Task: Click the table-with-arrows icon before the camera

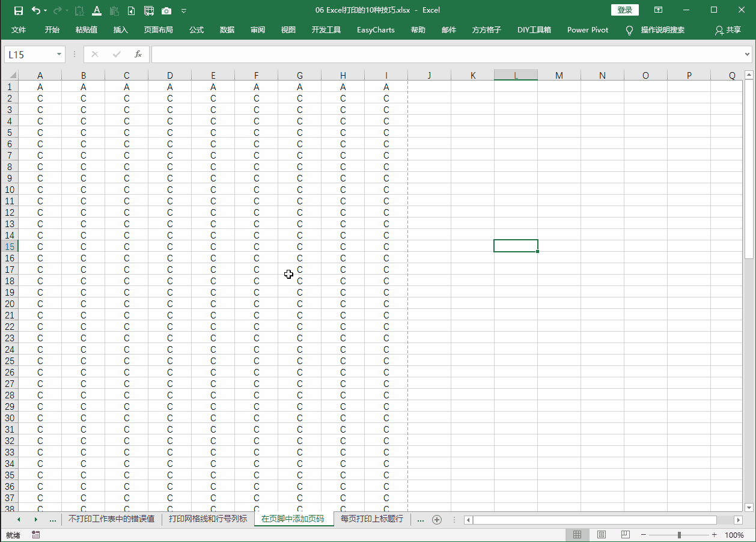Action: 149,10
